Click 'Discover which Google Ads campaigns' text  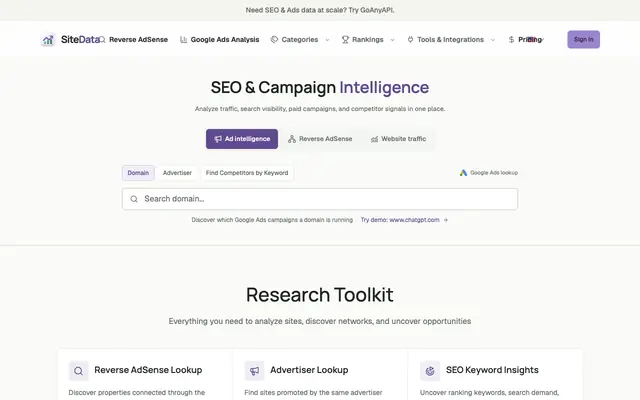[272, 220]
